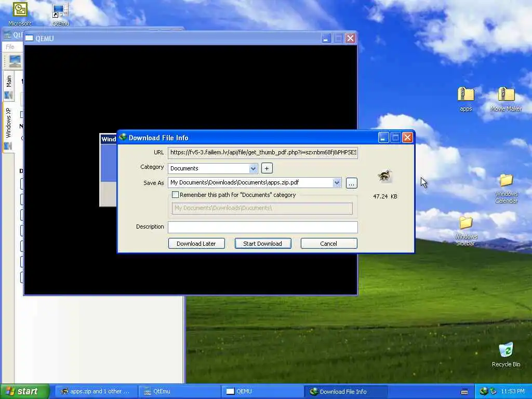Click the keyboard icon in the taskbar
Image resolution: width=532 pixels, height=399 pixels.
pos(464,392)
